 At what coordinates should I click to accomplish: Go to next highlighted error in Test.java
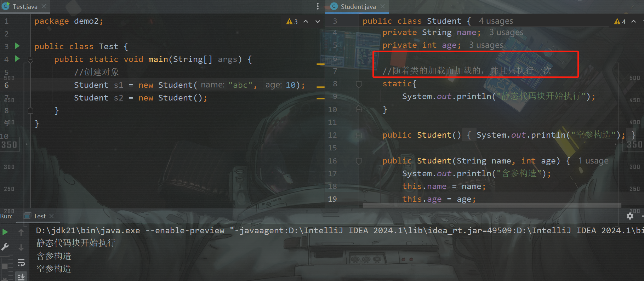point(318,22)
